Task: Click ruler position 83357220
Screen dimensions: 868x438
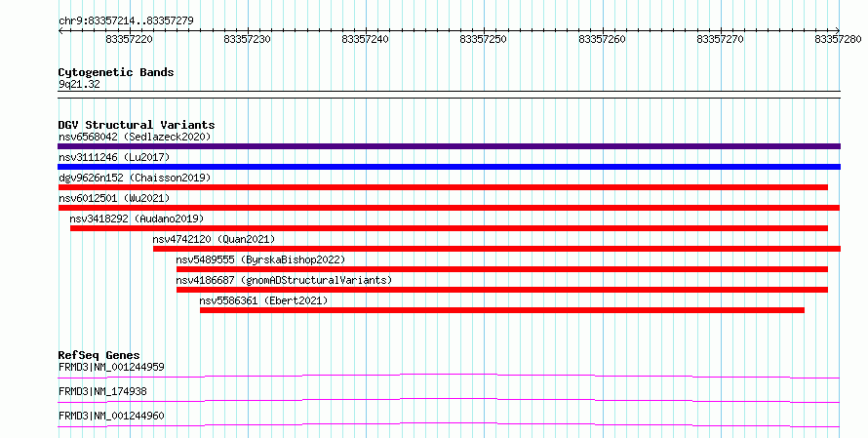Action: [130, 39]
